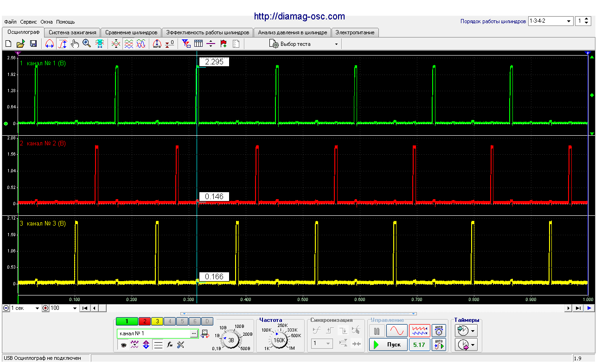Click the purple signal coupling waveform icon
This screenshot has height=364, width=601.
(x=134, y=345)
